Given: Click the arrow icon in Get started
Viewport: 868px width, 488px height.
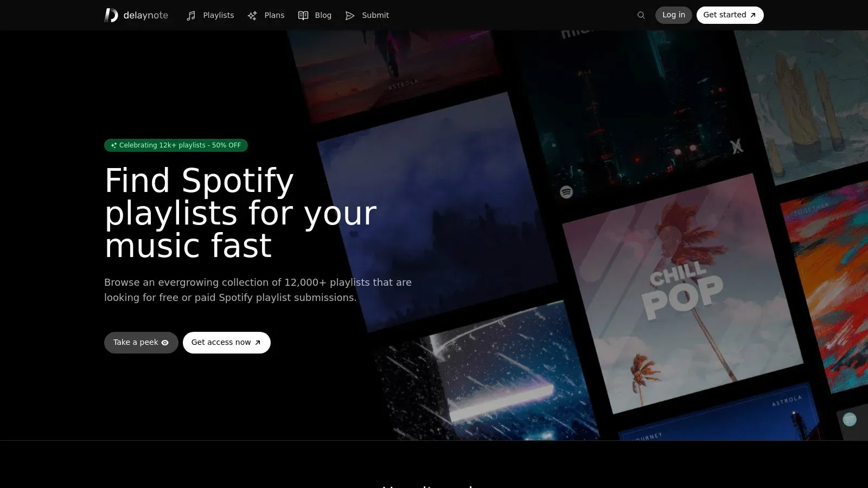Looking at the screenshot, I should tap(753, 15).
